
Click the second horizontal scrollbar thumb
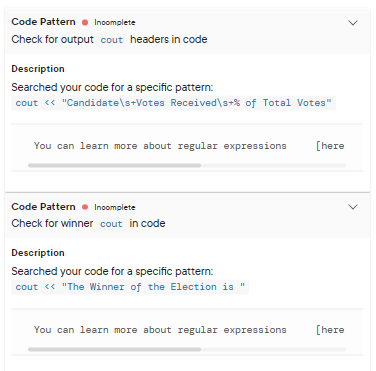[114, 349]
